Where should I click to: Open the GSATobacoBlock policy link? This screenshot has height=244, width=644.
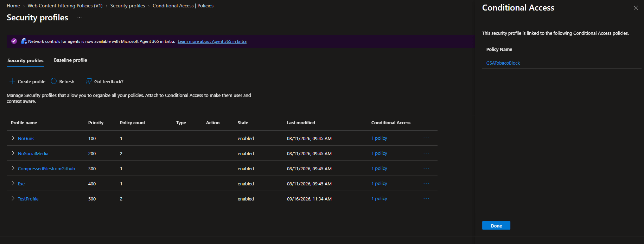[503, 63]
